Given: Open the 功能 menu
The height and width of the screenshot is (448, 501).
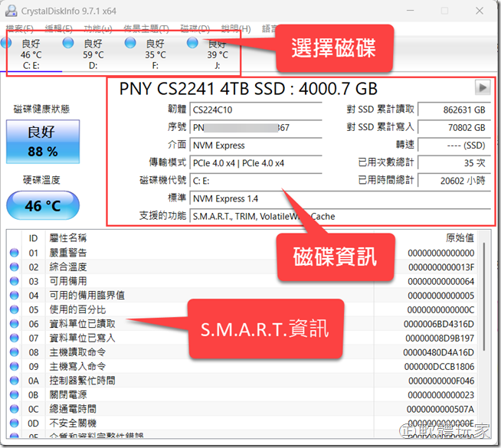Looking at the screenshot, I should pyautogui.click(x=98, y=29).
